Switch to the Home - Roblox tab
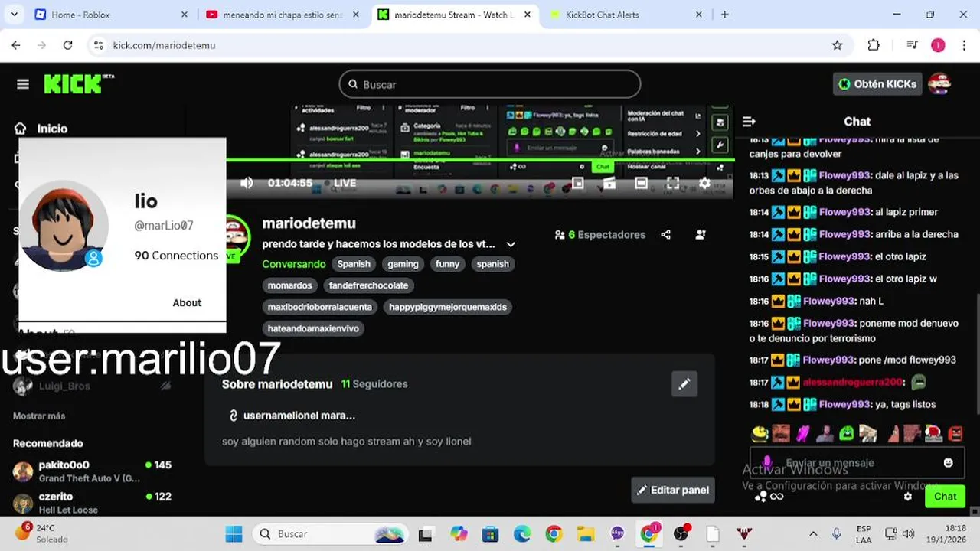 click(x=112, y=15)
